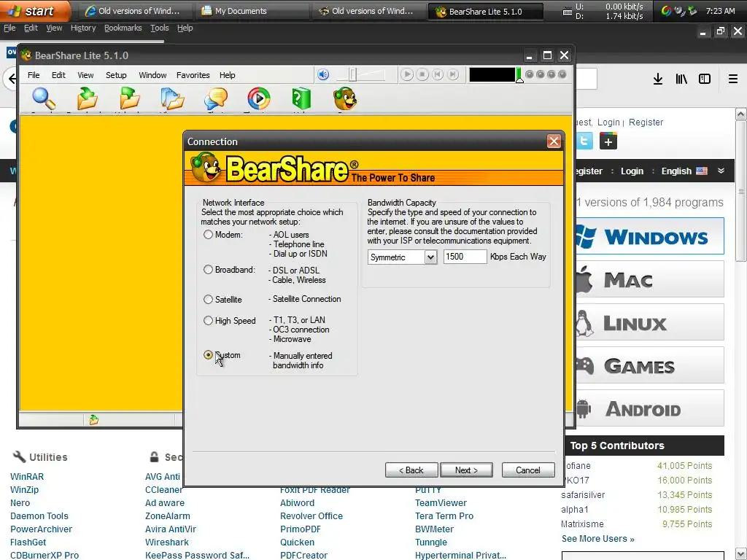Click the Stop button in BearShare player

[x=422, y=75]
